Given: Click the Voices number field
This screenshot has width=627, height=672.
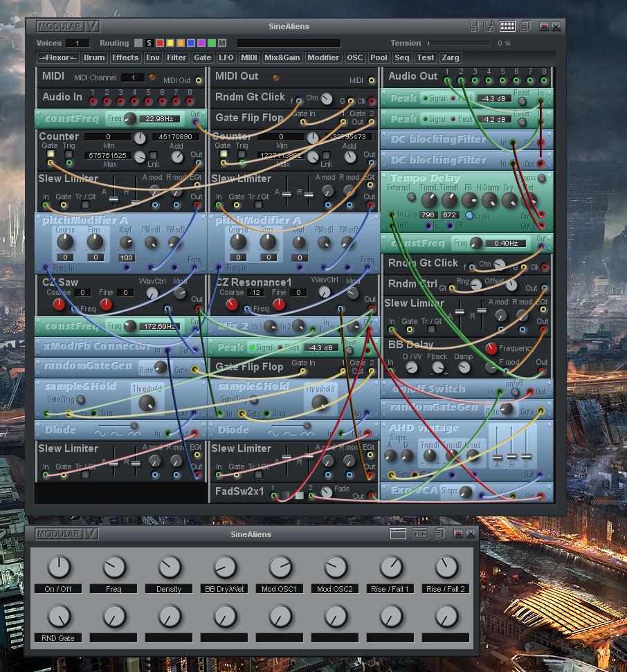Looking at the screenshot, I should 77,43.
